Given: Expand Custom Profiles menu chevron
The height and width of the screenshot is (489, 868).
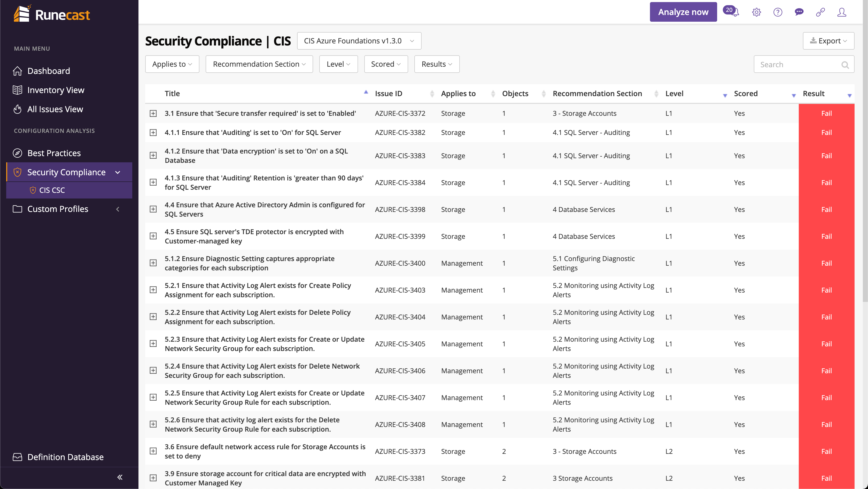Looking at the screenshot, I should [118, 209].
